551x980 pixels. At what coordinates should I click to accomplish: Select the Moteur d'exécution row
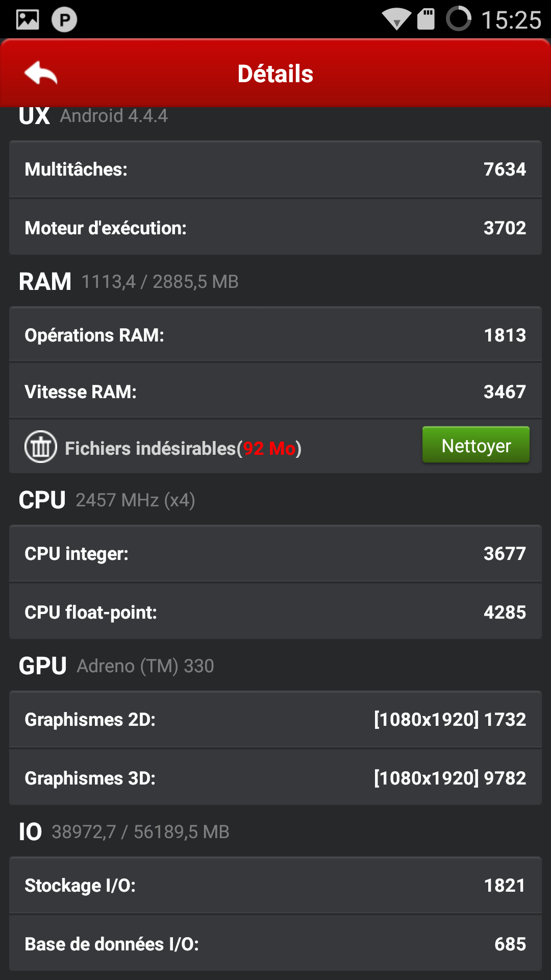pyautogui.click(x=275, y=228)
